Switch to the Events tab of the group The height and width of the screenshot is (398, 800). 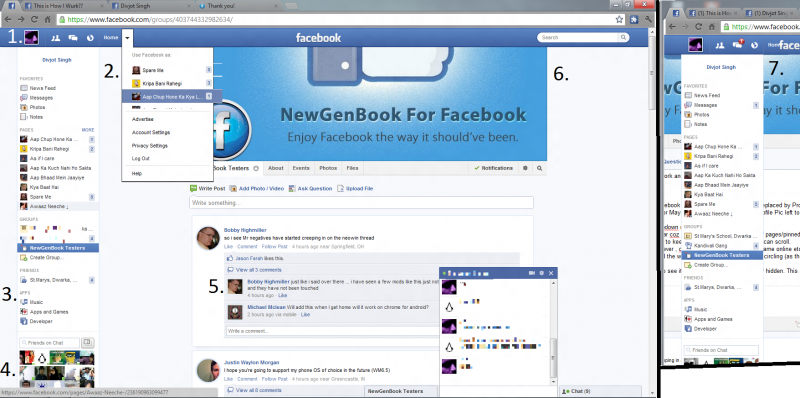(x=301, y=168)
